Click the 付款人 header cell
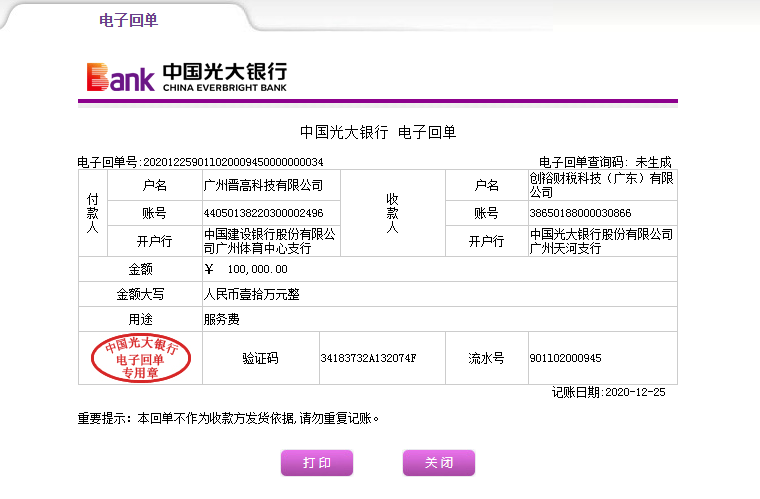This screenshot has width=760, height=499. [x=93, y=213]
